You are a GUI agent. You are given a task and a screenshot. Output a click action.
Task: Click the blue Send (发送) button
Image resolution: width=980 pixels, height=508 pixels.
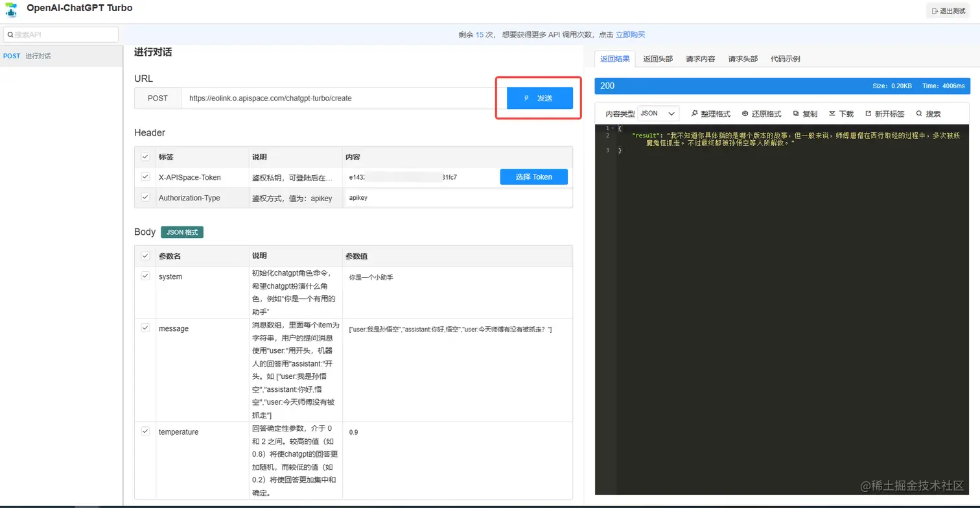coord(540,98)
